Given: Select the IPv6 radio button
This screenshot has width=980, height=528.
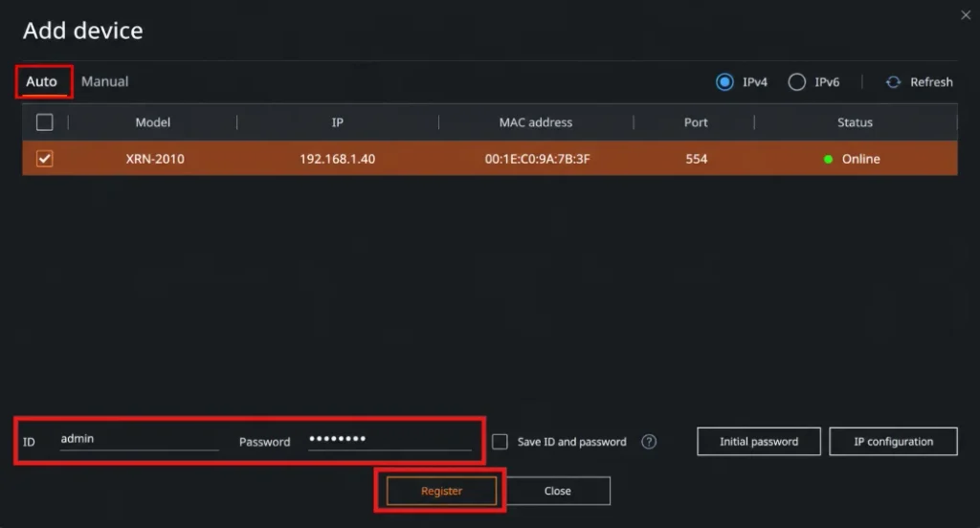Looking at the screenshot, I should (796, 82).
